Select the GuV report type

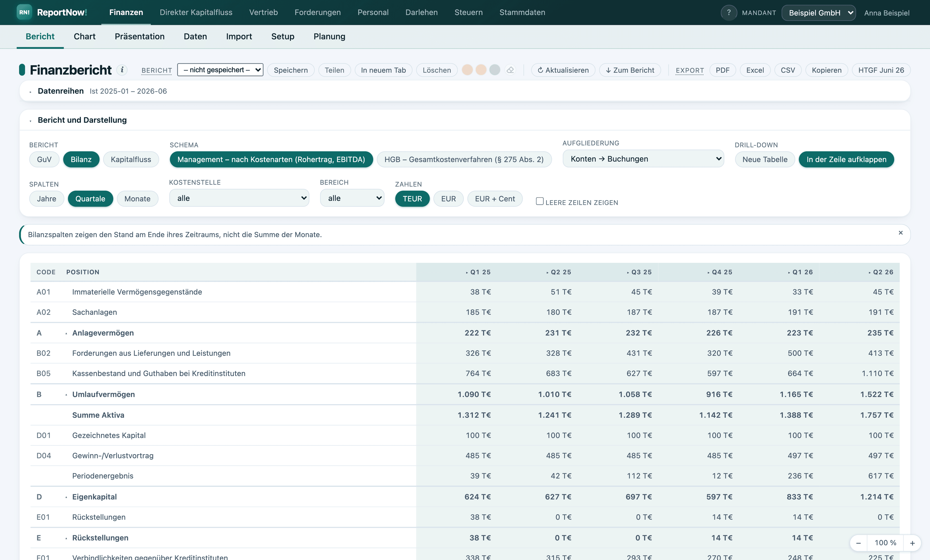44,159
